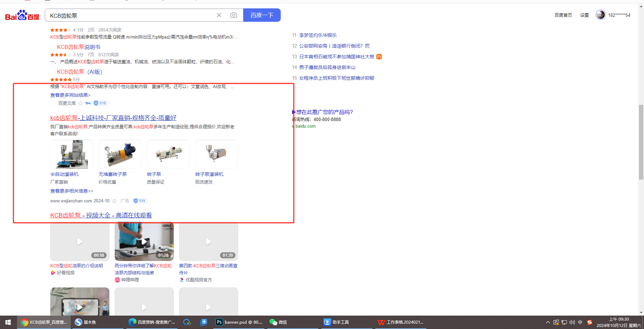Click the 广告 label
Image resolution: width=644 pixels, height=329 pixels.
click(x=125, y=201)
